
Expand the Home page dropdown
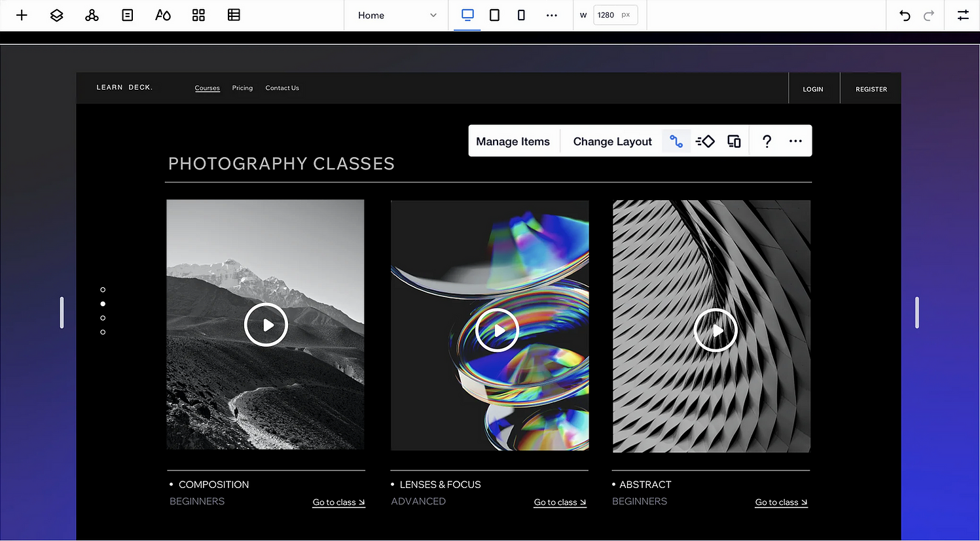click(396, 15)
